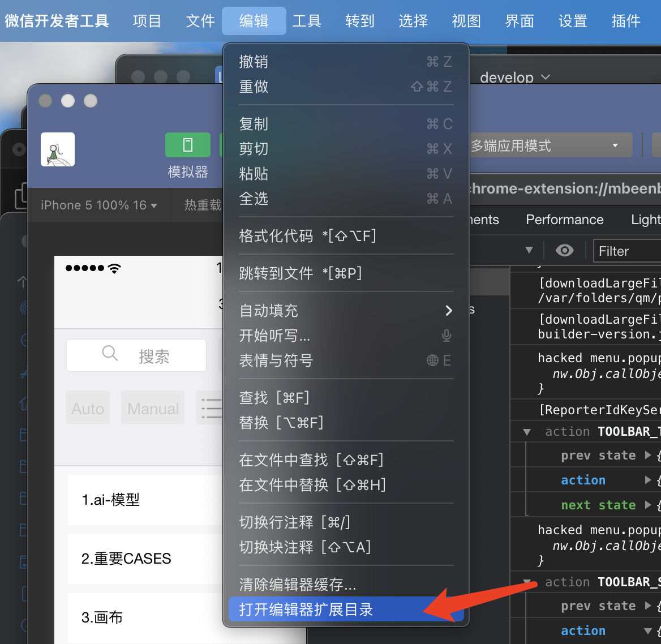661x644 pixels.
Task: Toggle the 模拟器 simulator button
Action: (x=188, y=144)
